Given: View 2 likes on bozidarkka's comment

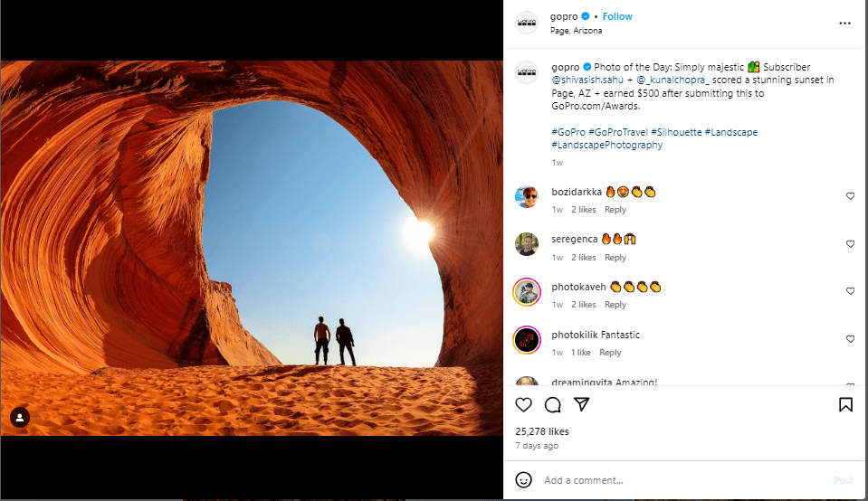Looking at the screenshot, I should [x=584, y=210].
